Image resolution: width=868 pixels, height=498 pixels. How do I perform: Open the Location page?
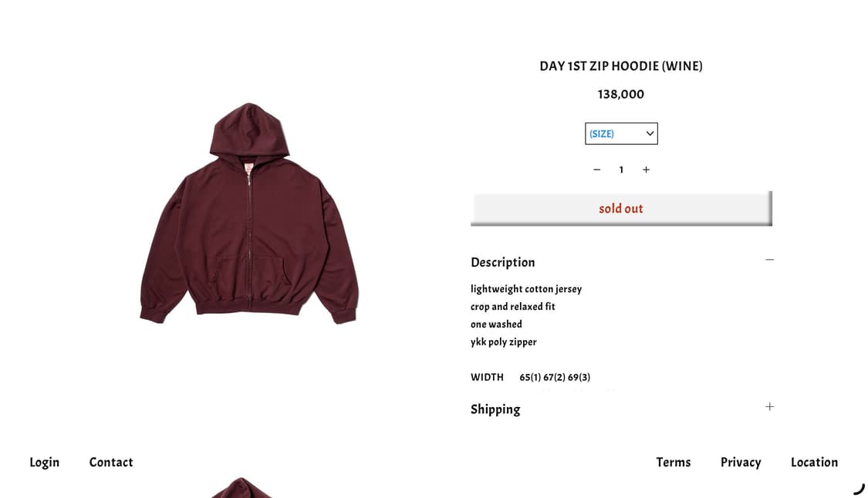coord(814,462)
